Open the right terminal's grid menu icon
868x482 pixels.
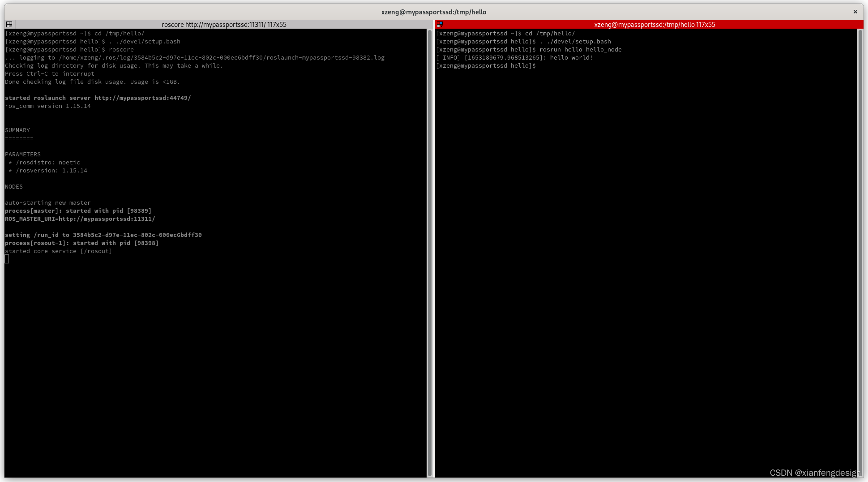tap(440, 25)
